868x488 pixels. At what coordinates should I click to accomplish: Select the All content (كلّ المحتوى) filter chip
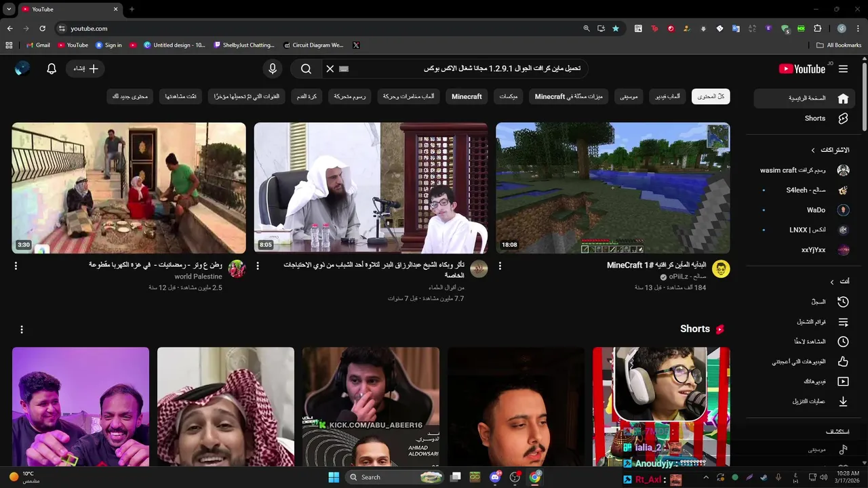pyautogui.click(x=711, y=97)
